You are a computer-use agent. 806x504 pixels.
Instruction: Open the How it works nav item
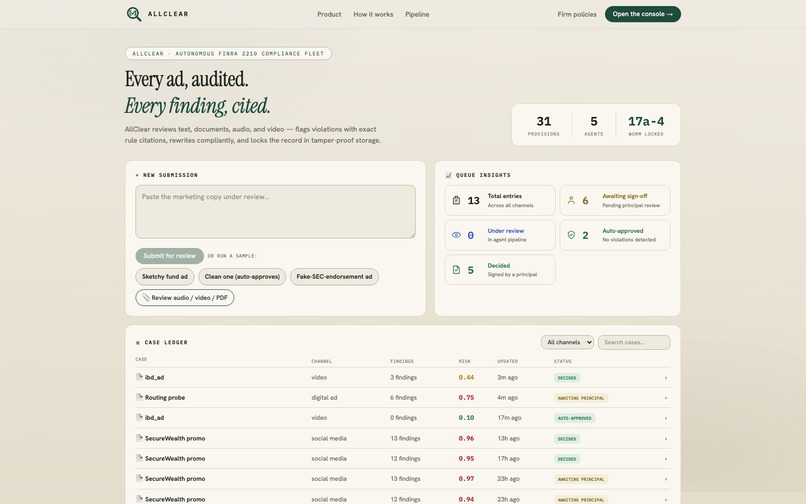373,14
